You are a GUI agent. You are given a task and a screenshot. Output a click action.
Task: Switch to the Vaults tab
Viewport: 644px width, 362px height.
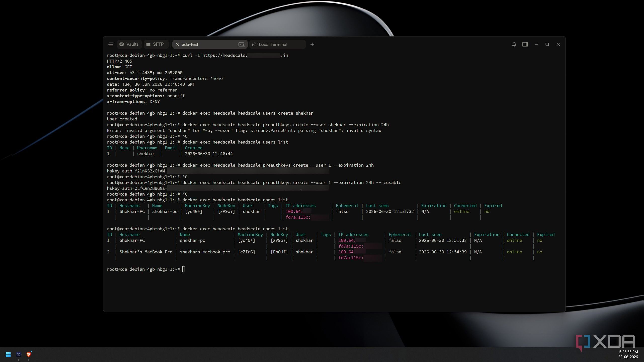click(x=129, y=44)
